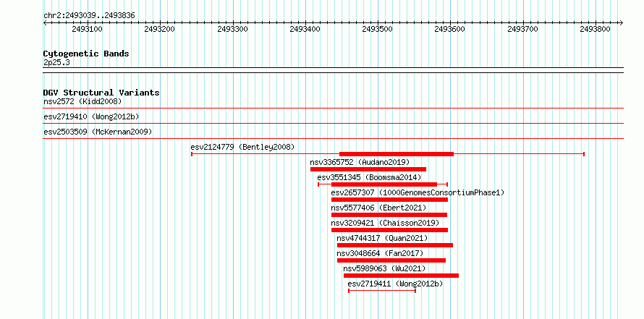Open variant nsv3209421 (Chaisson2019) label
Viewport: 644px width, 319px height.
click(385, 223)
